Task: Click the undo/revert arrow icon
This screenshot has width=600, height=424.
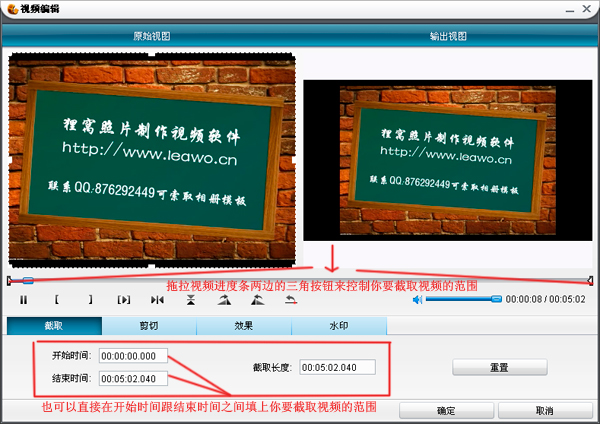Action: tap(291, 300)
